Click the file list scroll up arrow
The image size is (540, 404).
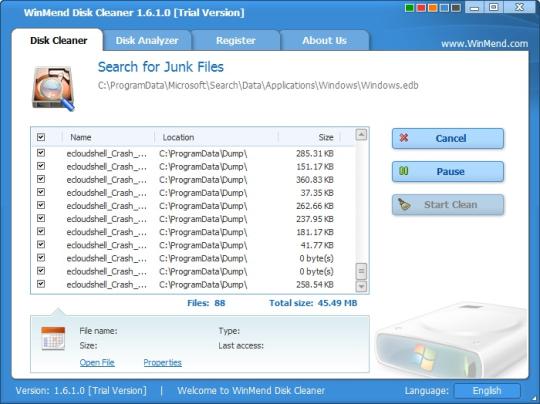pos(361,134)
